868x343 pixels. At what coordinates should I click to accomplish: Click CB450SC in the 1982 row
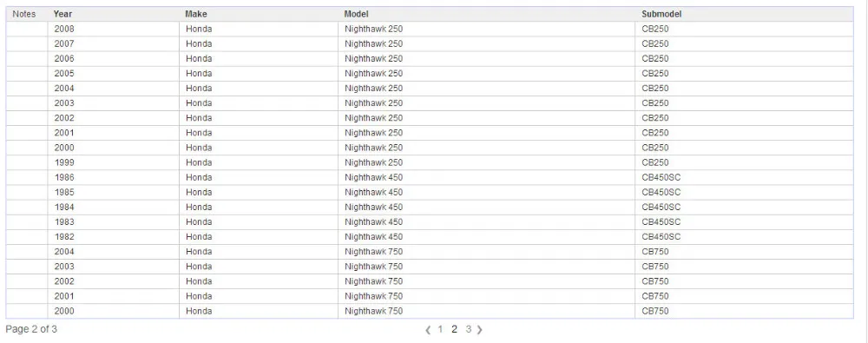[x=661, y=236]
